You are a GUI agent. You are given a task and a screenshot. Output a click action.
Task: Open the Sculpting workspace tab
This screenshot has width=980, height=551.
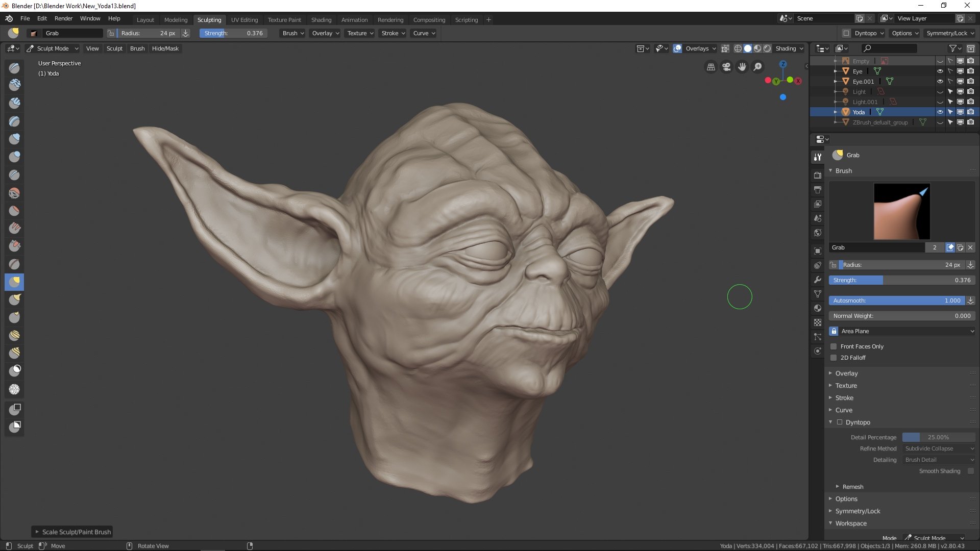(x=209, y=19)
